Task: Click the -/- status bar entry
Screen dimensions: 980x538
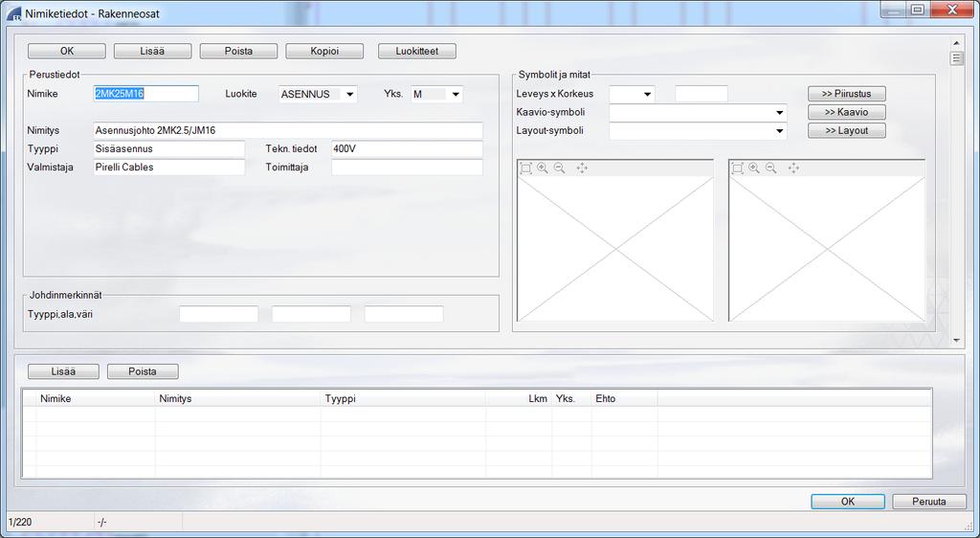Action: click(101, 523)
